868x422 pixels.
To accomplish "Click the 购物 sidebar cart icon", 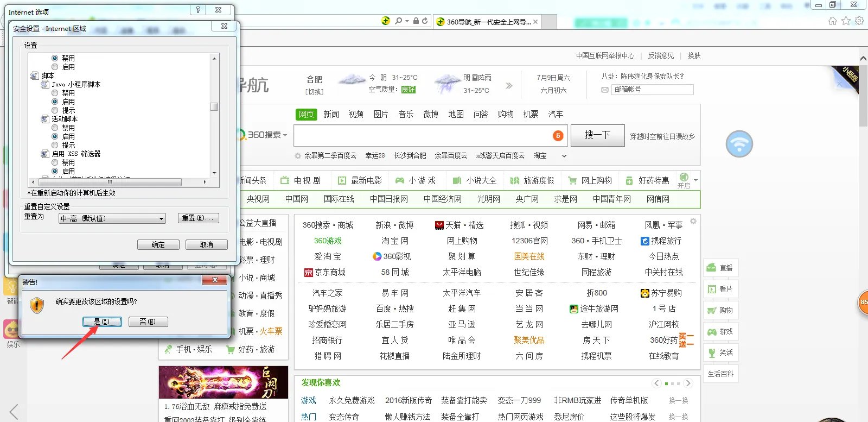I will pos(711,310).
